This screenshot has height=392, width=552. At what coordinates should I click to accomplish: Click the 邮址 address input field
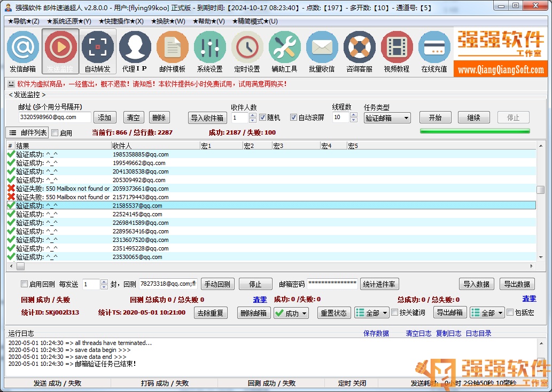[55, 117]
